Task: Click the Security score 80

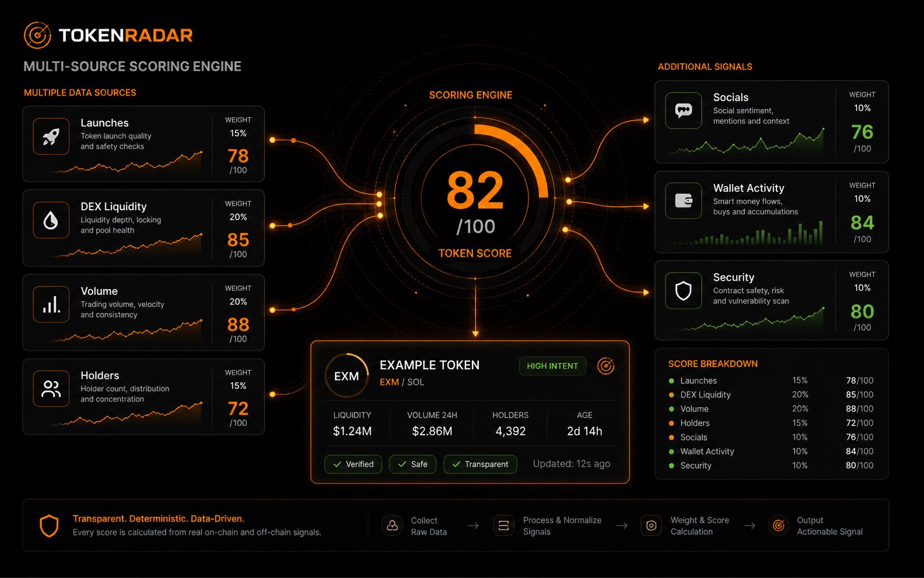Action: pos(862,312)
